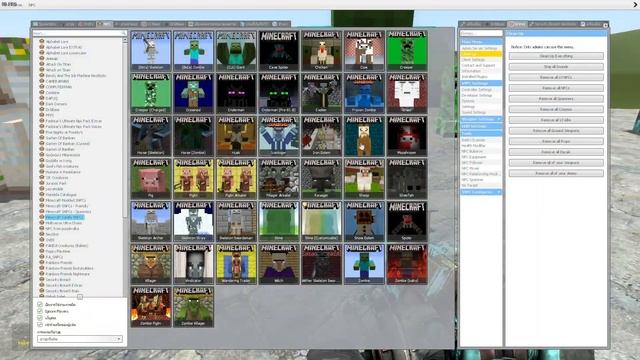Click the Remove all Props button
Viewport: 640px width, 360px height.
click(x=556, y=141)
